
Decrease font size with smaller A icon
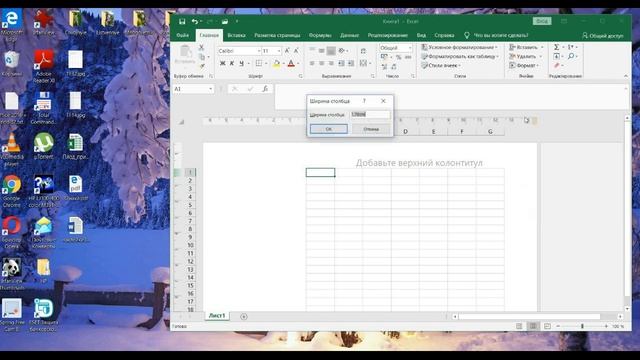[x=296, y=51]
